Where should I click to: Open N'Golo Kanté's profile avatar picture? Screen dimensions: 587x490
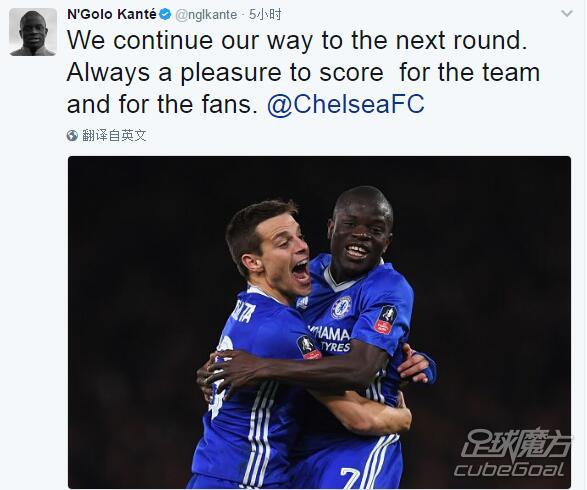tap(33, 32)
